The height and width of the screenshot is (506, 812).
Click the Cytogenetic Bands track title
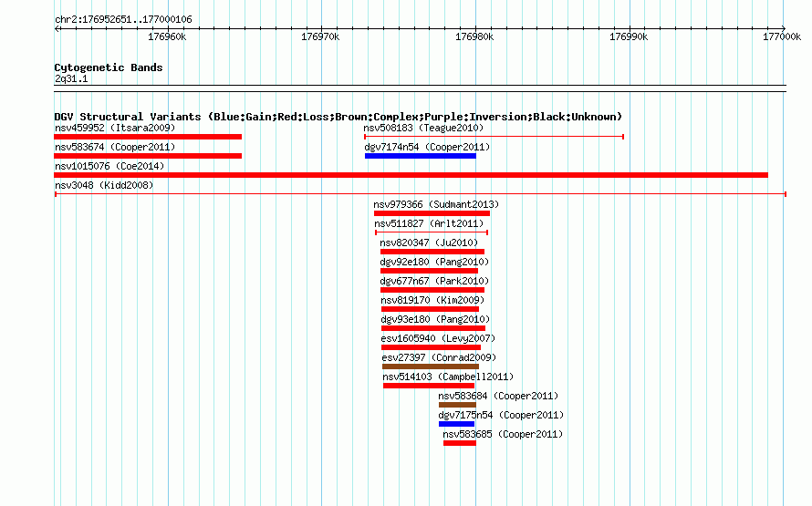[109, 67]
